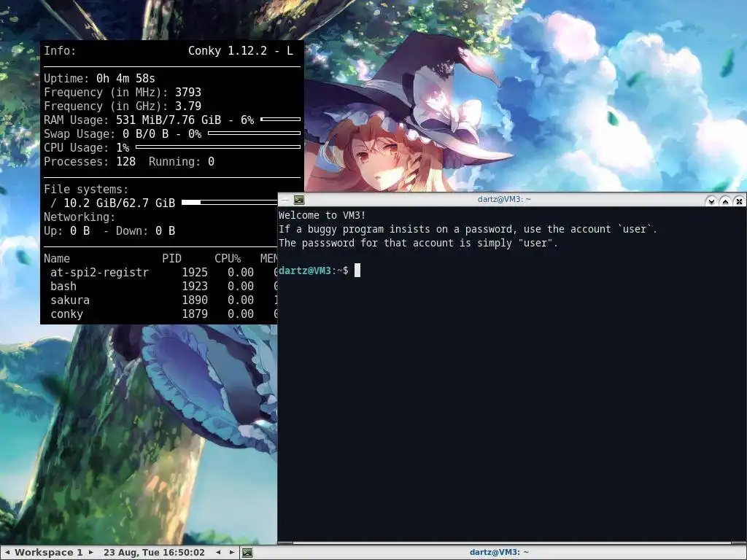The width and height of the screenshot is (747, 560).
Task: Click the 'dartz@VM3' prompt text in terminal
Action: tap(305, 271)
